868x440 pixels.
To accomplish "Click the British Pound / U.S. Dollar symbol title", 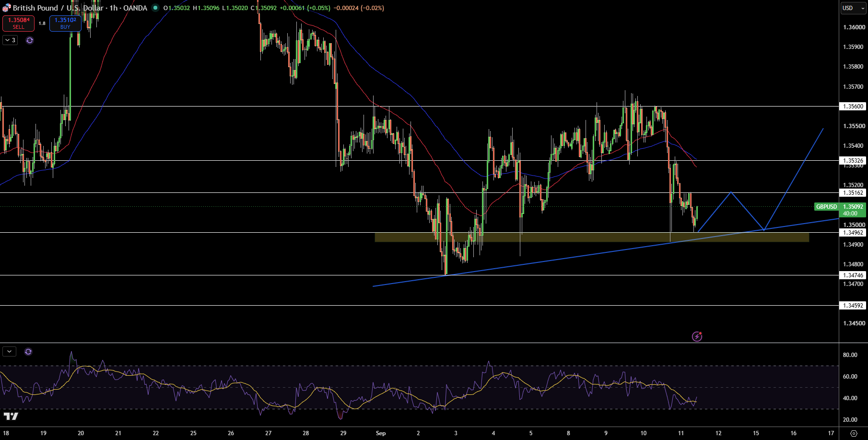I will click(x=58, y=8).
